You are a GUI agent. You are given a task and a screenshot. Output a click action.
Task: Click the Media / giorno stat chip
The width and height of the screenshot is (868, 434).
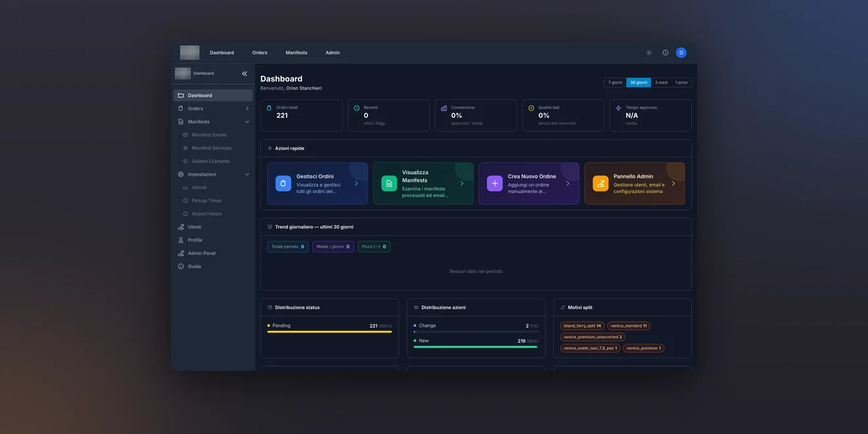[333, 247]
